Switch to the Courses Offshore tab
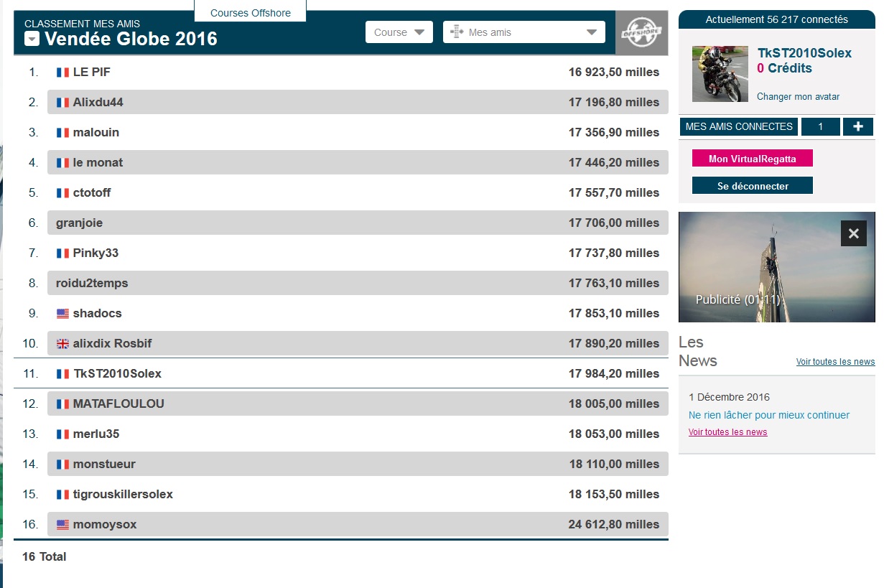The width and height of the screenshot is (884, 588). tap(250, 13)
